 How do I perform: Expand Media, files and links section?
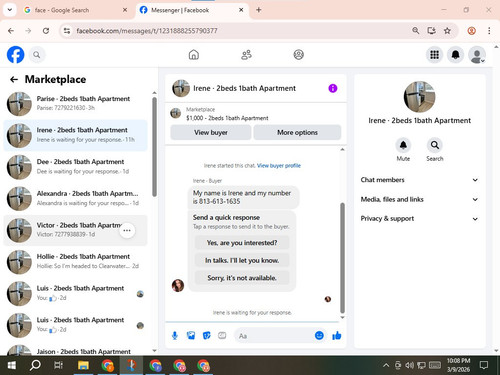click(x=419, y=199)
